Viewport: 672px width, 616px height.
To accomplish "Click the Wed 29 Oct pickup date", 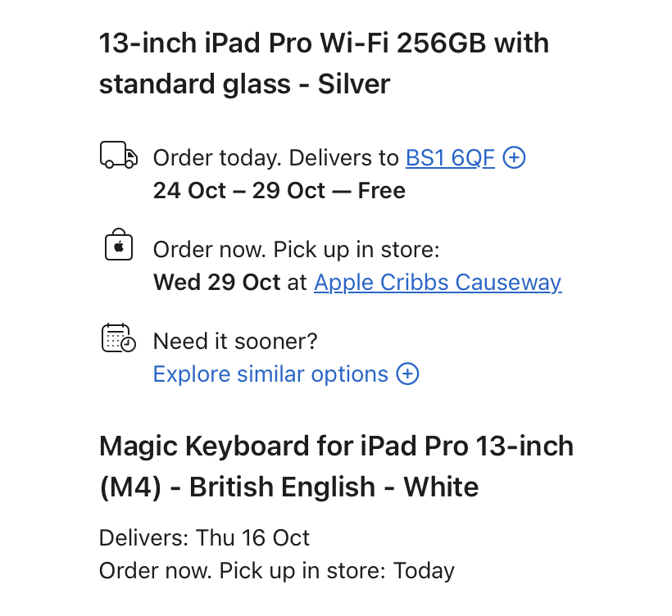I will point(216,283).
